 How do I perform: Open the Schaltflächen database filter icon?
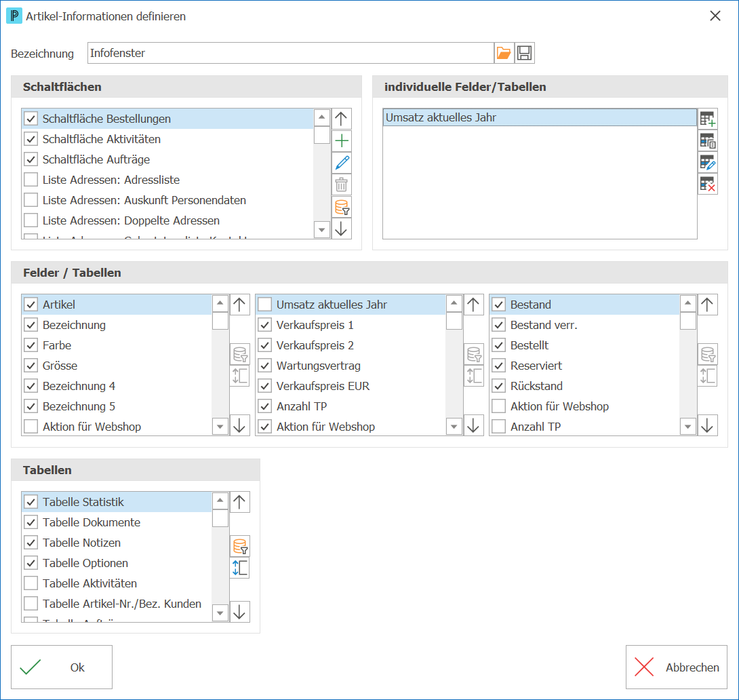pos(342,207)
